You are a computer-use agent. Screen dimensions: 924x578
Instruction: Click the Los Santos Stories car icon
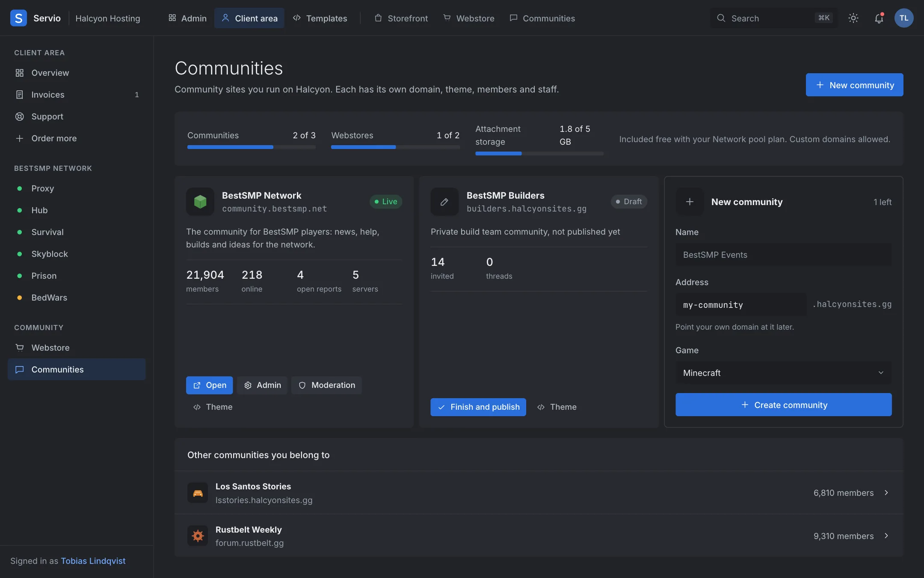[x=198, y=493]
